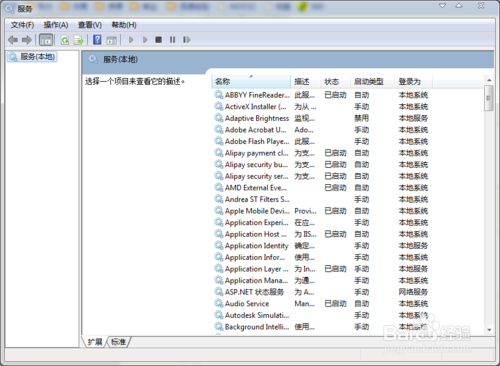Click the green Refresh toolbar icon
Image resolution: width=500 pixels, height=366 pixels.
[65, 40]
